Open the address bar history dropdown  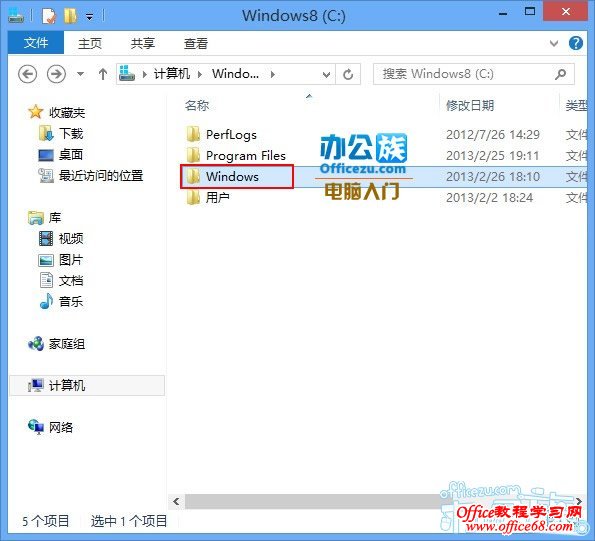point(326,74)
